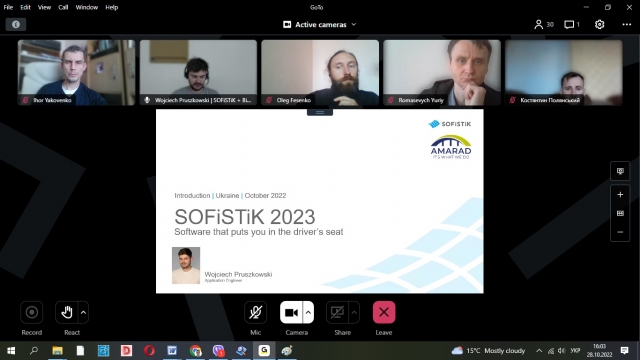Click the GoTo app icon in taskbar
Screen dimensions: 640x360
(264, 351)
